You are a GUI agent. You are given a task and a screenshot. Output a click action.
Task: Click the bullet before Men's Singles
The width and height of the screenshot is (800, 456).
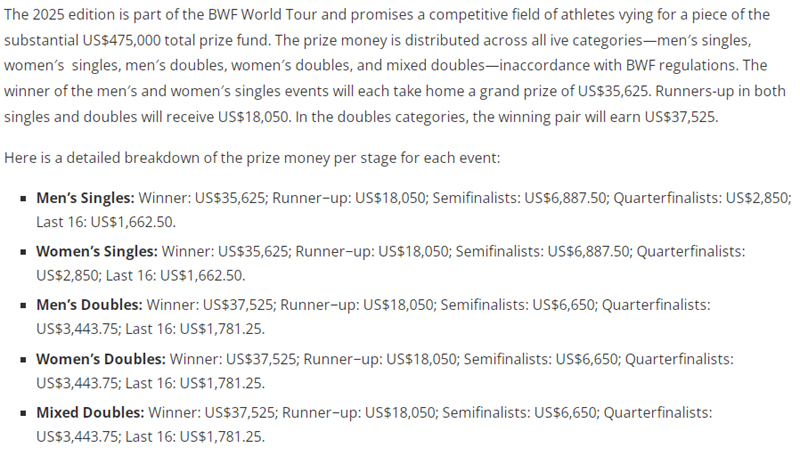click(x=23, y=198)
